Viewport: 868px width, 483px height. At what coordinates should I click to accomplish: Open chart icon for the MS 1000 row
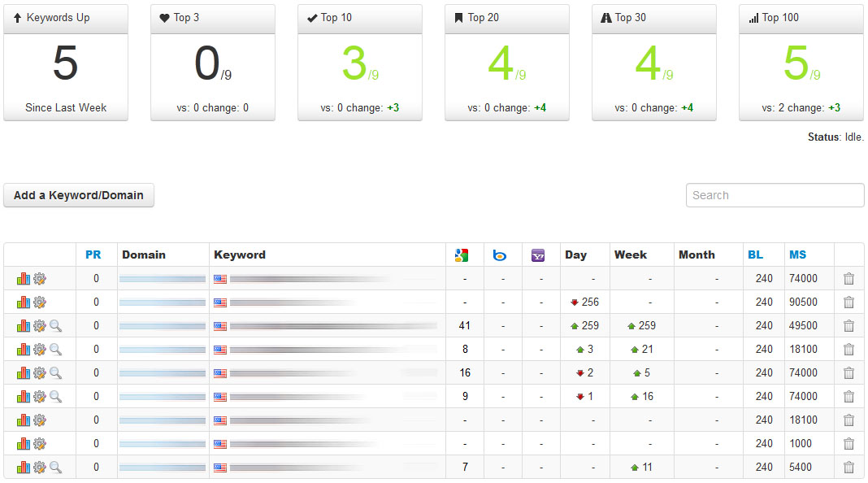coord(24,444)
